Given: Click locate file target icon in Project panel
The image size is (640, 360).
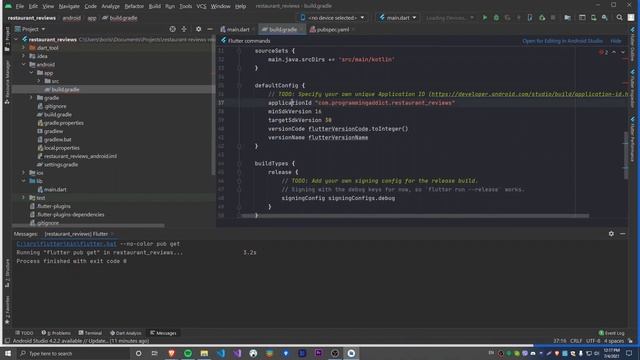Looking at the screenshot, I should [173, 29].
